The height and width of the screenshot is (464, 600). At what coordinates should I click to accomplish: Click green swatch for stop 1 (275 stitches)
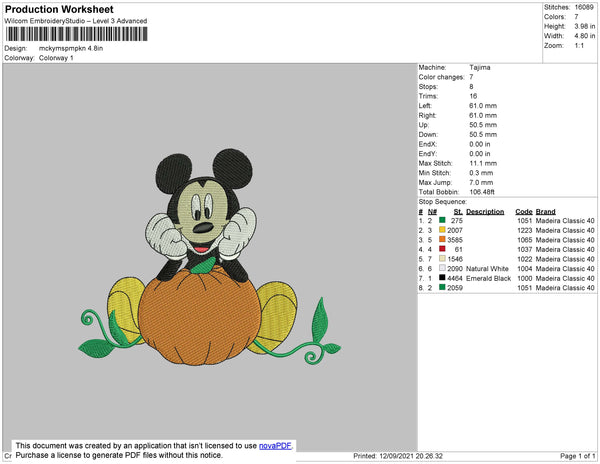442,220
